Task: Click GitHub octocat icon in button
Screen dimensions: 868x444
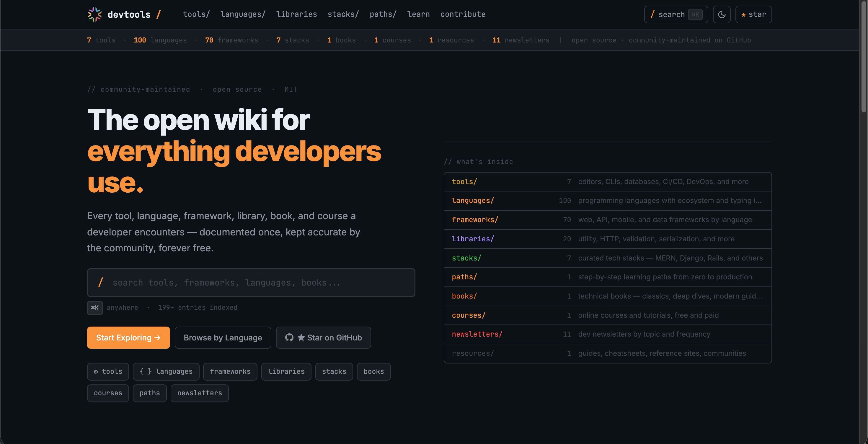Action: pyautogui.click(x=289, y=337)
